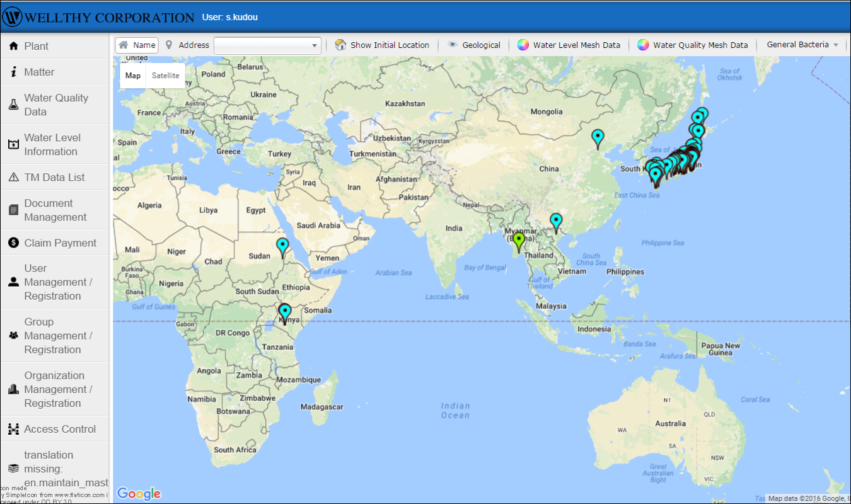Click the Group Management people icon
Viewport: 851px width, 504px height.
click(x=13, y=335)
